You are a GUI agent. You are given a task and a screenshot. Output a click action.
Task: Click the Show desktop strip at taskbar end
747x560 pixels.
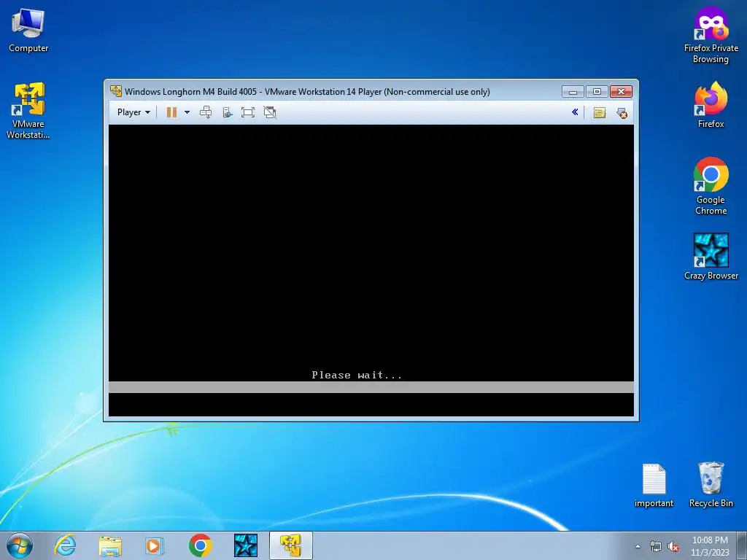pyautogui.click(x=742, y=545)
